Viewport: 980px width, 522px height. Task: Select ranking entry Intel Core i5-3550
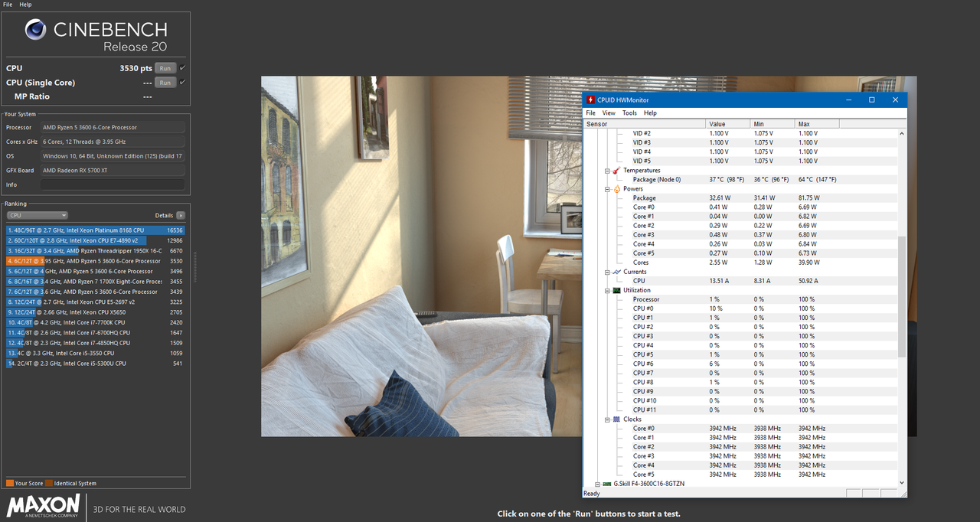click(x=96, y=353)
